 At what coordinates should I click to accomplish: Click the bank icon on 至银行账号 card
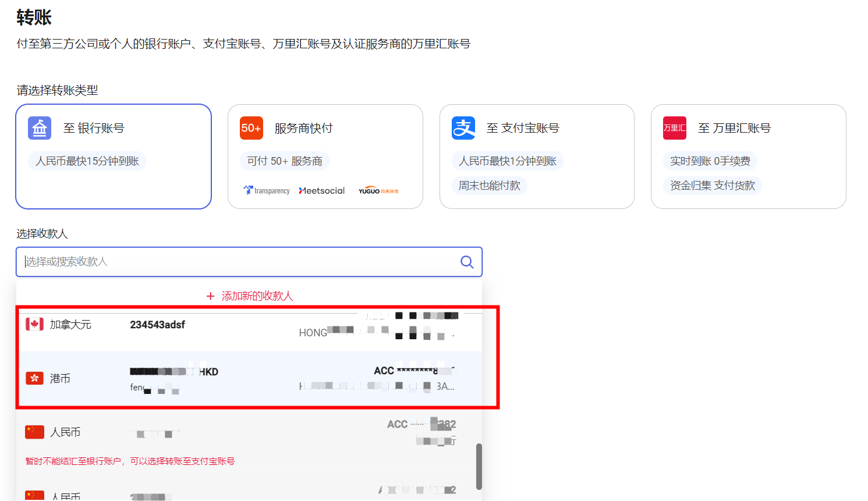click(x=39, y=127)
